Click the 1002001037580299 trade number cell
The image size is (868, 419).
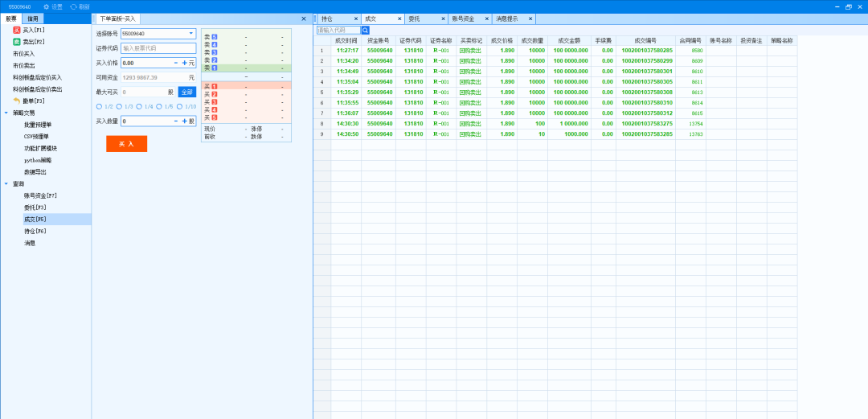pyautogui.click(x=647, y=61)
